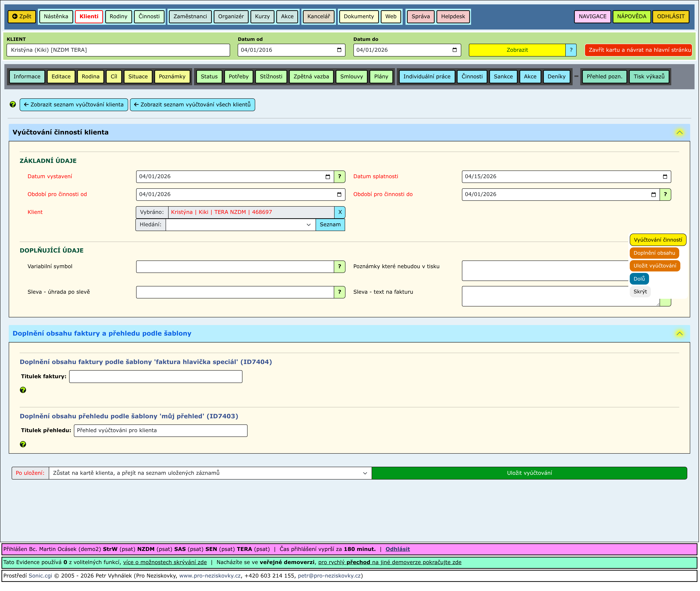
Task: Open the Po uložení action dropdown
Action: [x=210, y=473]
